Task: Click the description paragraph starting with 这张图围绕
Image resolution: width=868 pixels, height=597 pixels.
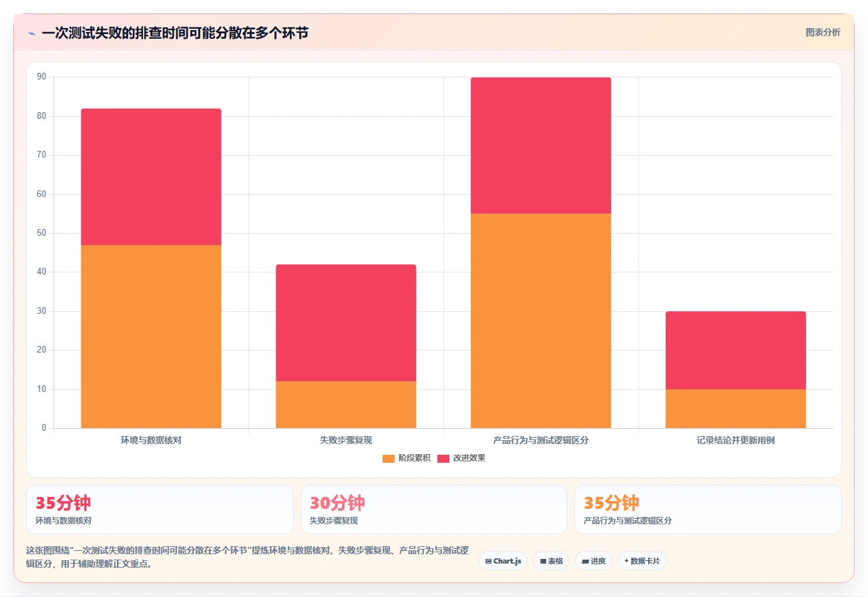Action: [x=247, y=557]
